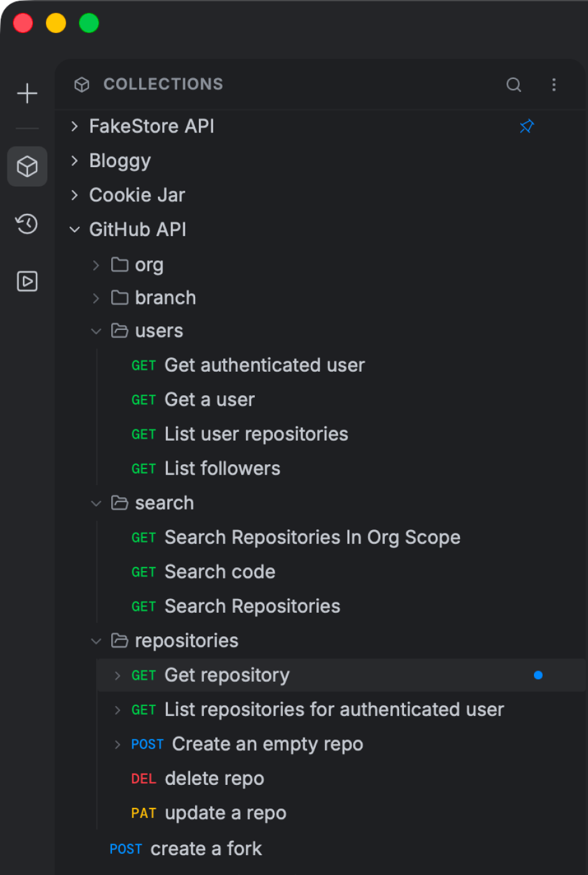This screenshot has width=588, height=875.
Task: Select the FakeStore API collection name
Action: pyautogui.click(x=152, y=126)
